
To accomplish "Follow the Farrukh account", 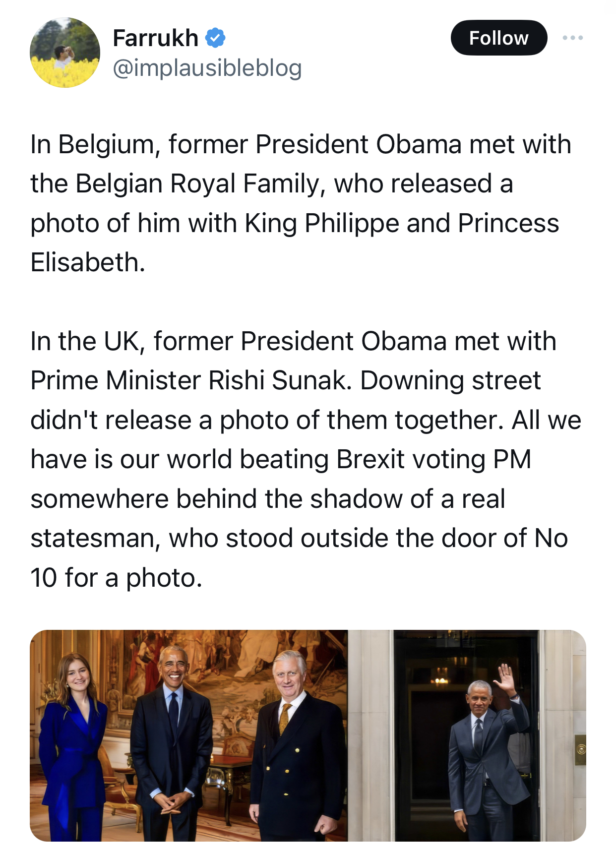I will pyautogui.click(x=498, y=38).
